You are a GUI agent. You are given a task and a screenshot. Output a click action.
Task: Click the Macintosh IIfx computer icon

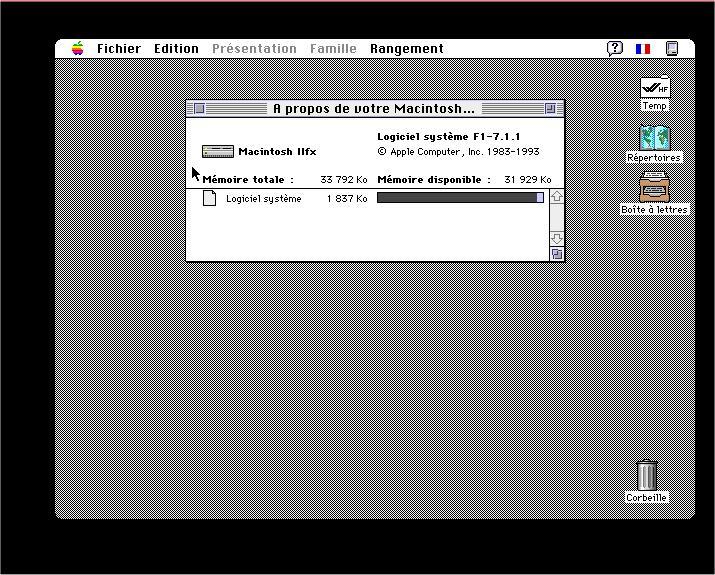[218, 151]
